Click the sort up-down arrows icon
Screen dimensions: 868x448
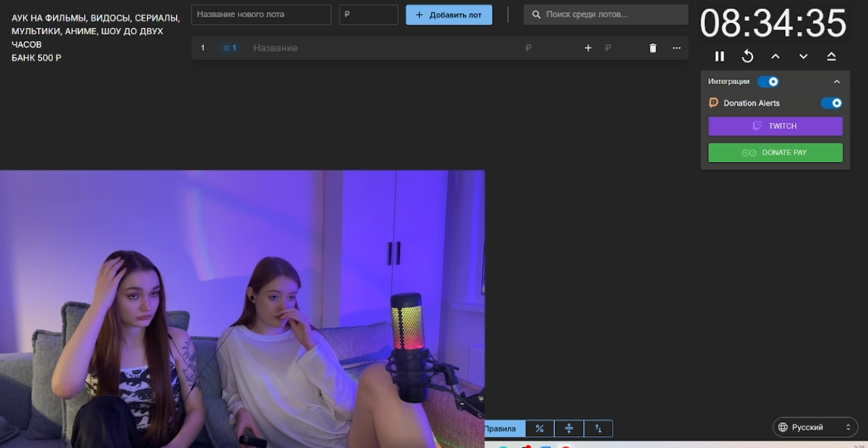598,428
